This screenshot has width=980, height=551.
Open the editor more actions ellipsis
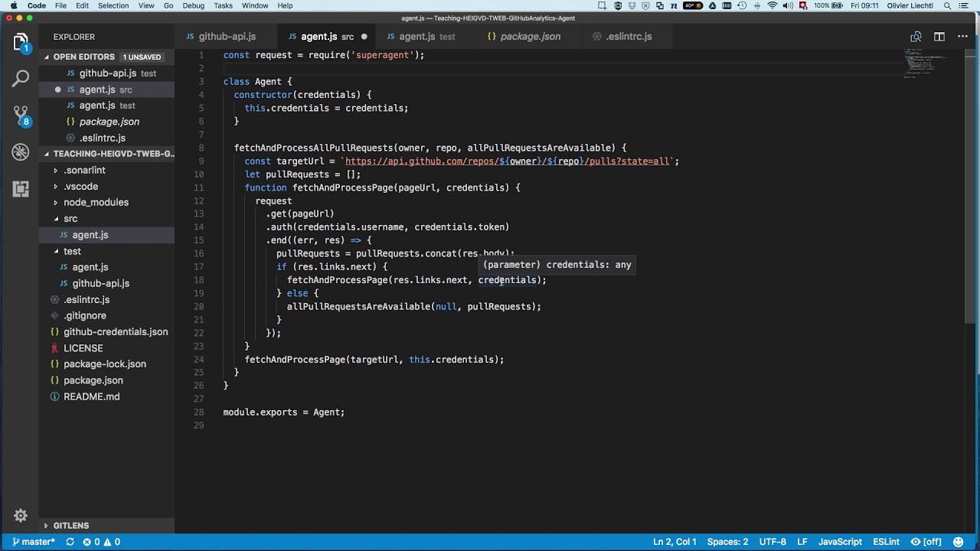pyautogui.click(x=962, y=37)
